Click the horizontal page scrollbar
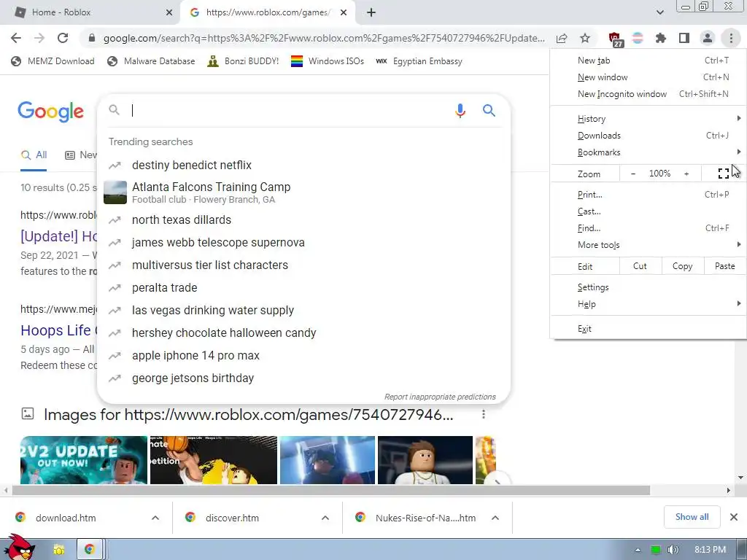747x560 pixels. pyautogui.click(x=331, y=491)
